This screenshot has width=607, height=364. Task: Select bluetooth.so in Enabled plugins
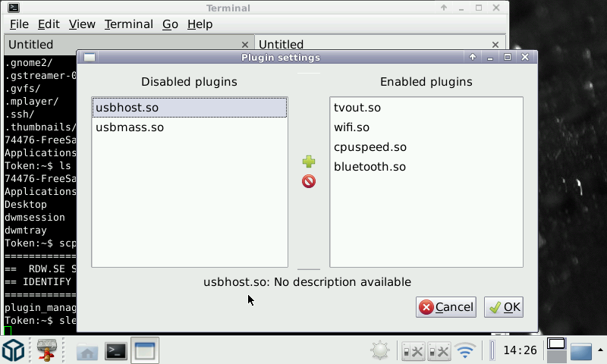click(x=370, y=167)
